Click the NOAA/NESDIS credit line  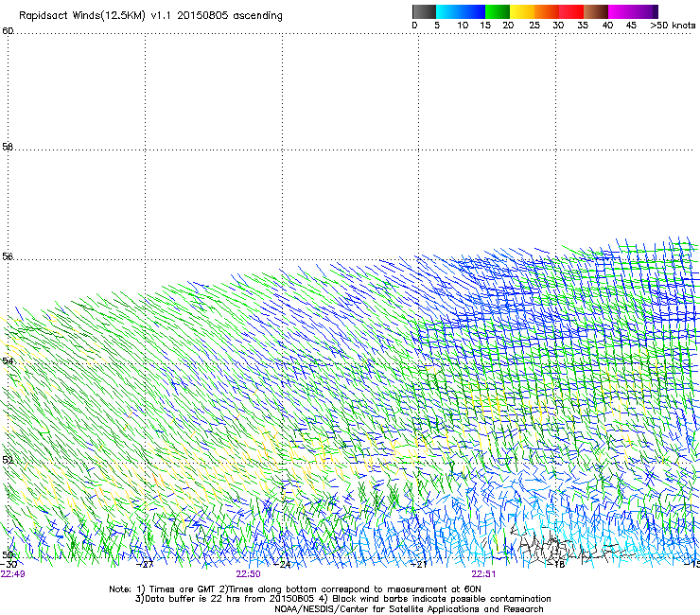pyautogui.click(x=409, y=609)
